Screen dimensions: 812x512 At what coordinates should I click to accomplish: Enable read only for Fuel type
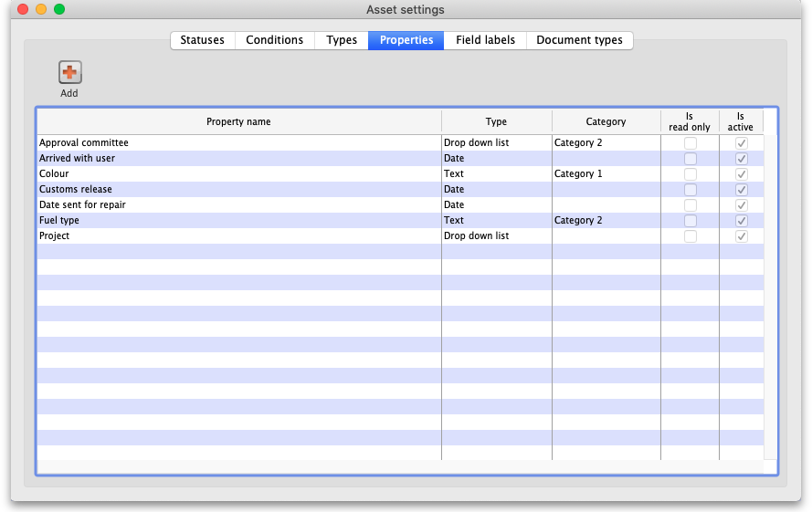click(x=691, y=221)
